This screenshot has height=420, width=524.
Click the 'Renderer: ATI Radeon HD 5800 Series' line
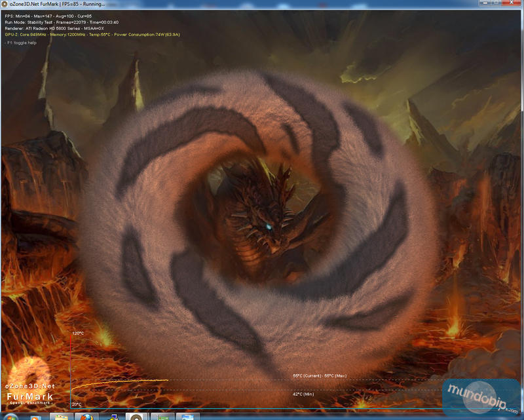coord(54,28)
